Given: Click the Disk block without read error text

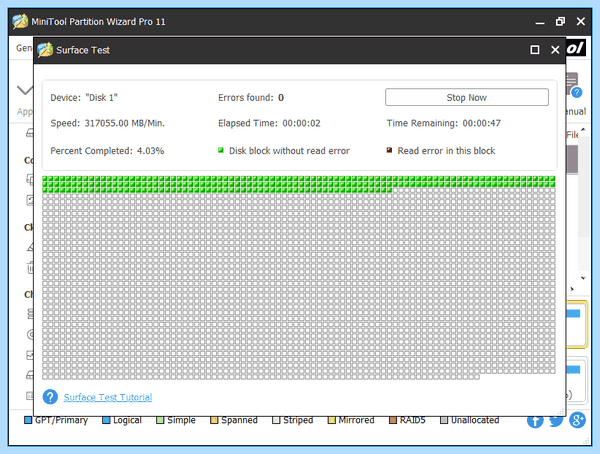Looking at the screenshot, I should [x=289, y=151].
